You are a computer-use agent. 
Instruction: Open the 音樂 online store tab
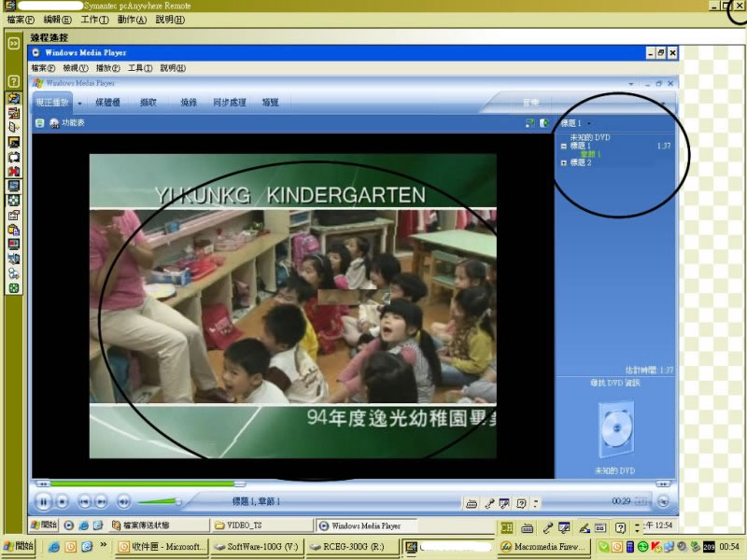[x=530, y=103]
